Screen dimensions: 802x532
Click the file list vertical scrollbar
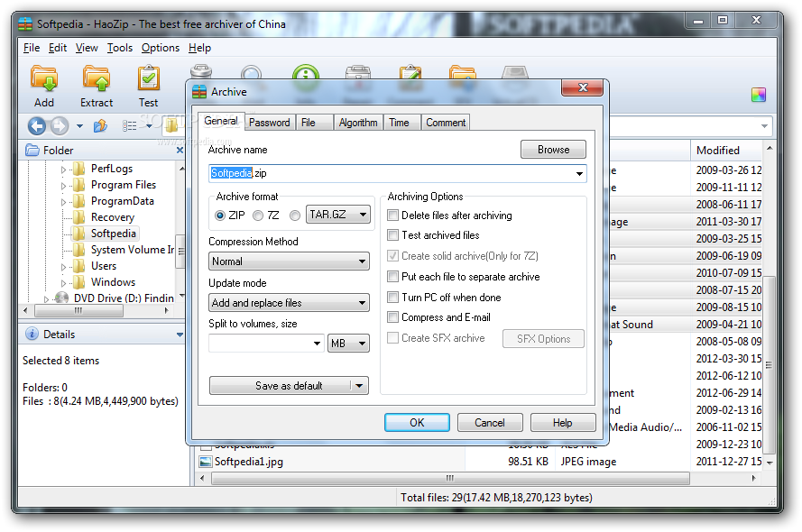coord(769,365)
